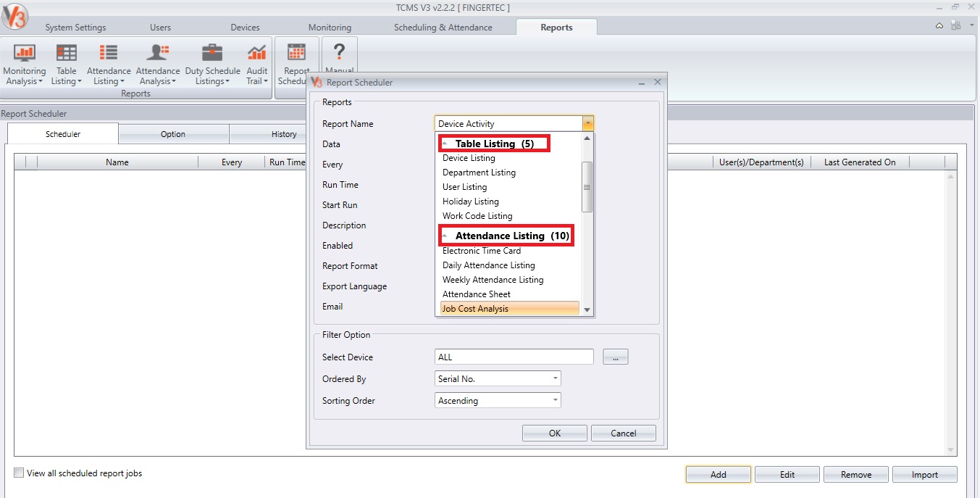The width and height of the screenshot is (980, 498).
Task: Choose Electronic Time Card report
Action: tap(482, 251)
